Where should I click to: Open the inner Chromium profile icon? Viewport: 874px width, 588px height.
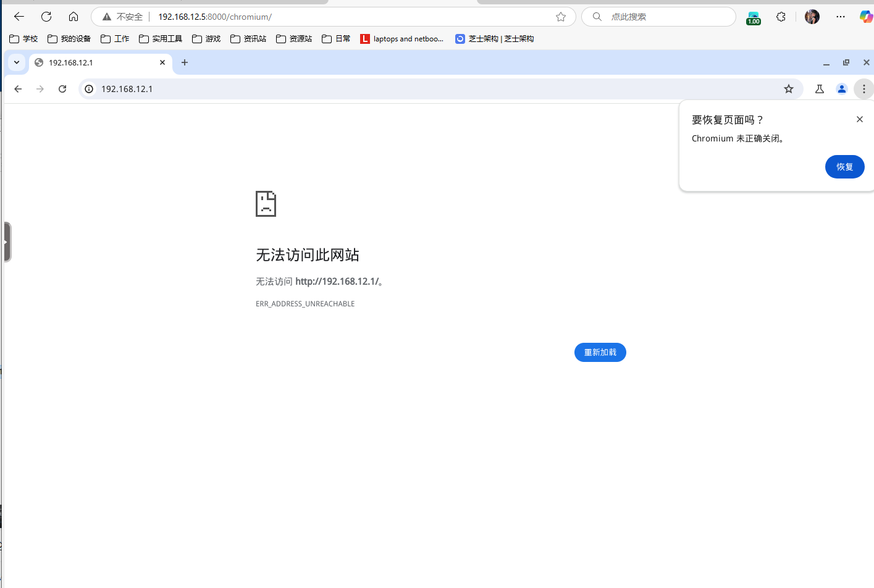842,89
